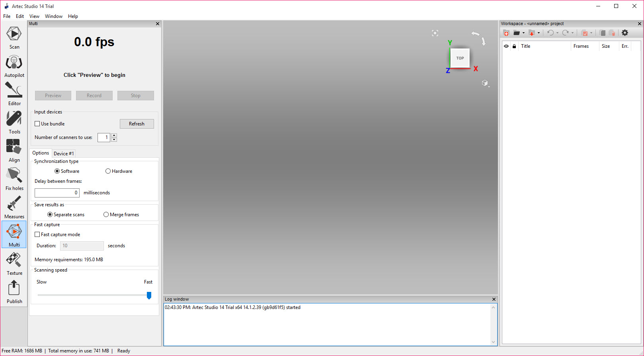Image resolution: width=644 pixels, height=356 pixels.
Task: Open the Texture panel from sidebar
Action: (14, 264)
